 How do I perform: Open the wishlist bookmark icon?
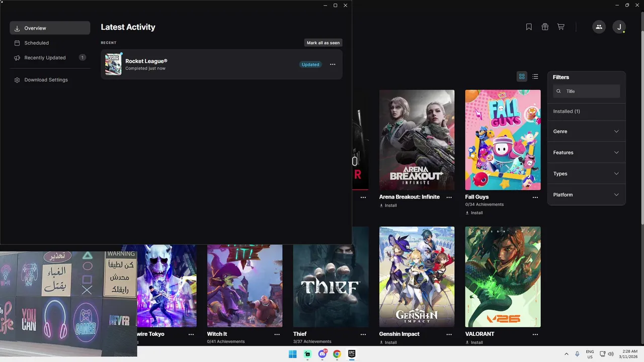pos(529,27)
